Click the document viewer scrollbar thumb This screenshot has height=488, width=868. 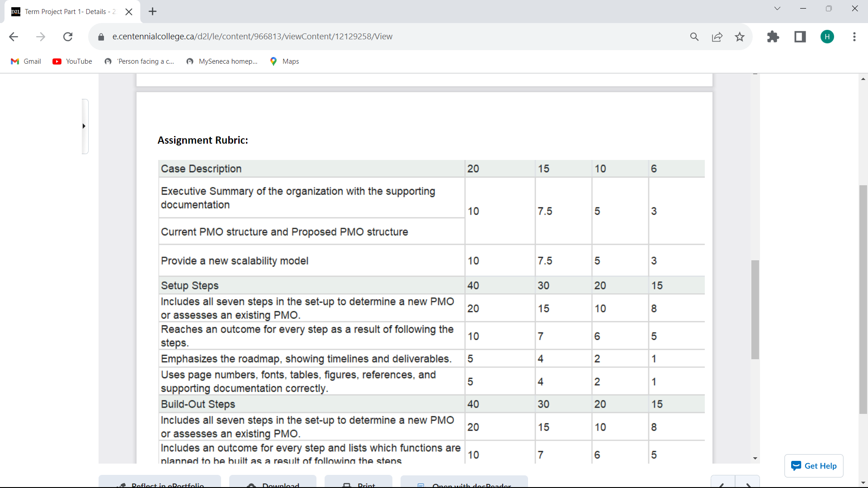tap(755, 310)
